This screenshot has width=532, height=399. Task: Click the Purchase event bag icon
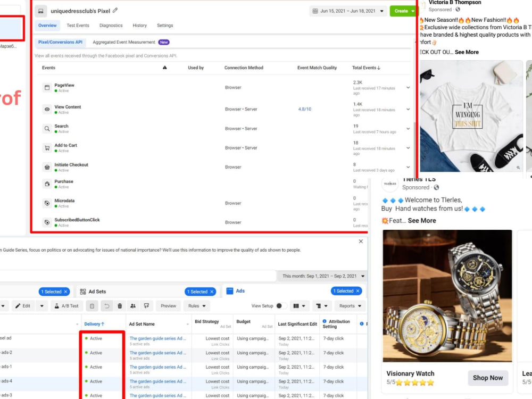pyautogui.click(x=47, y=184)
